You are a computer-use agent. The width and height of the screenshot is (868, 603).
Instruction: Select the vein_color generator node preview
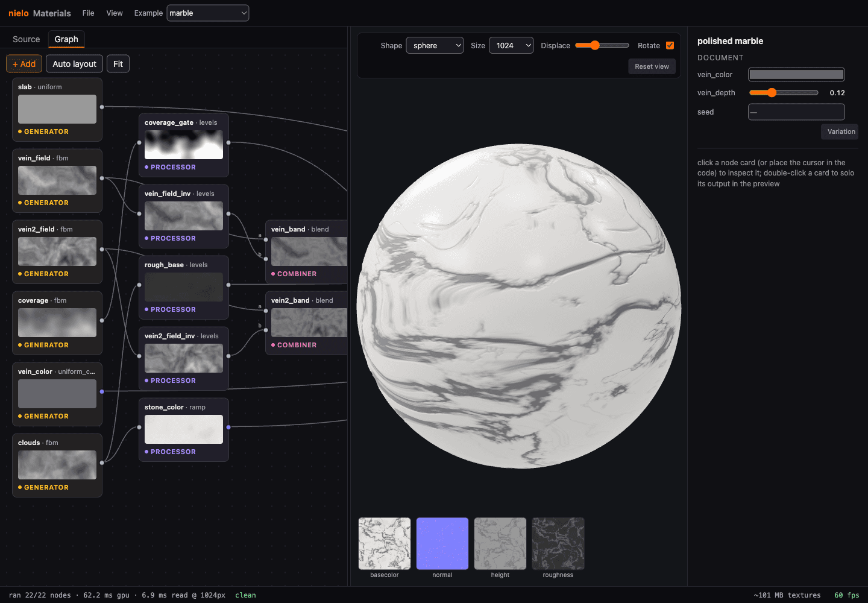click(57, 394)
